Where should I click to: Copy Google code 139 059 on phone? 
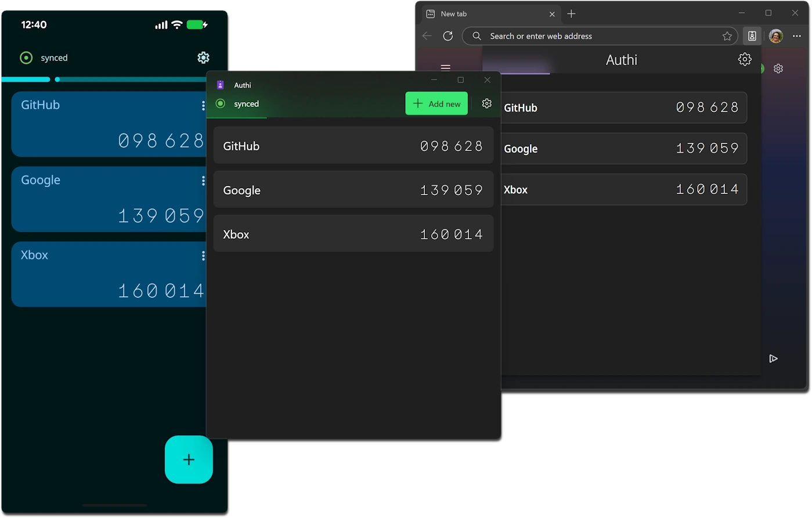pyautogui.click(x=161, y=216)
